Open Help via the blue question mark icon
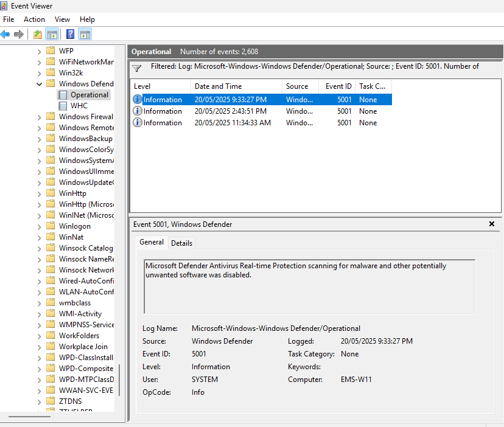 [71, 34]
